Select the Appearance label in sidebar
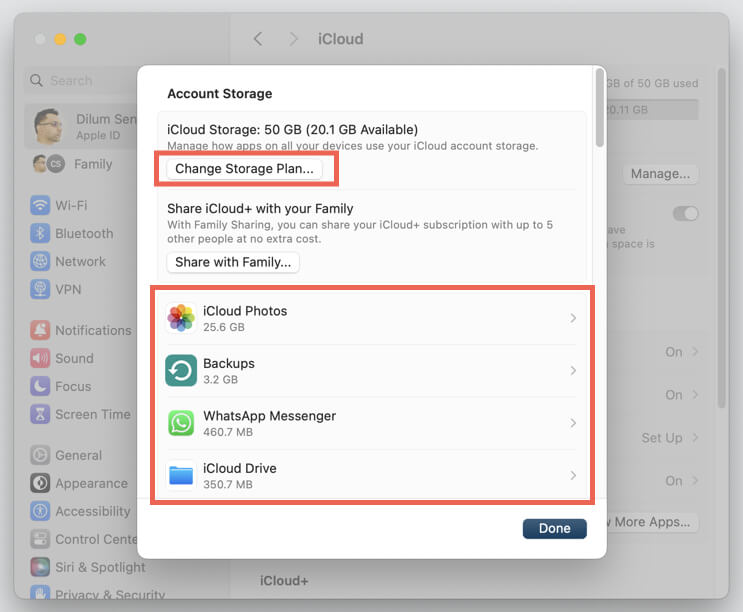Image resolution: width=743 pixels, height=612 pixels. pos(91,483)
